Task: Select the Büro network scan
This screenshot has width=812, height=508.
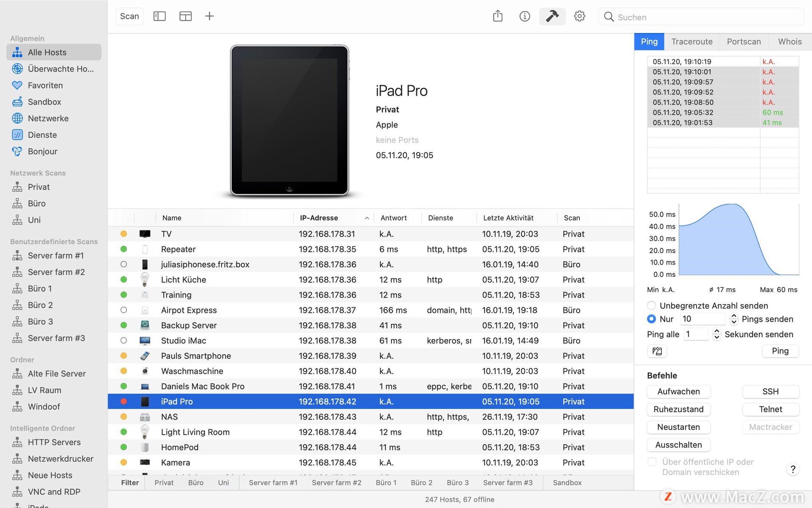Action: pos(54,203)
